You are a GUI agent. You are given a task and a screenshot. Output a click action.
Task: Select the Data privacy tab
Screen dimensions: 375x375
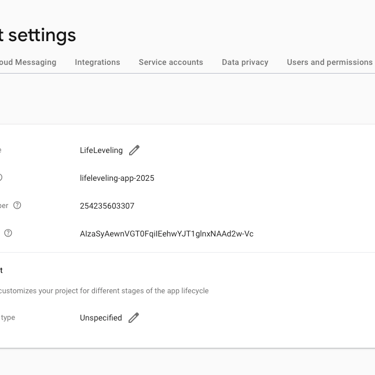click(x=245, y=62)
